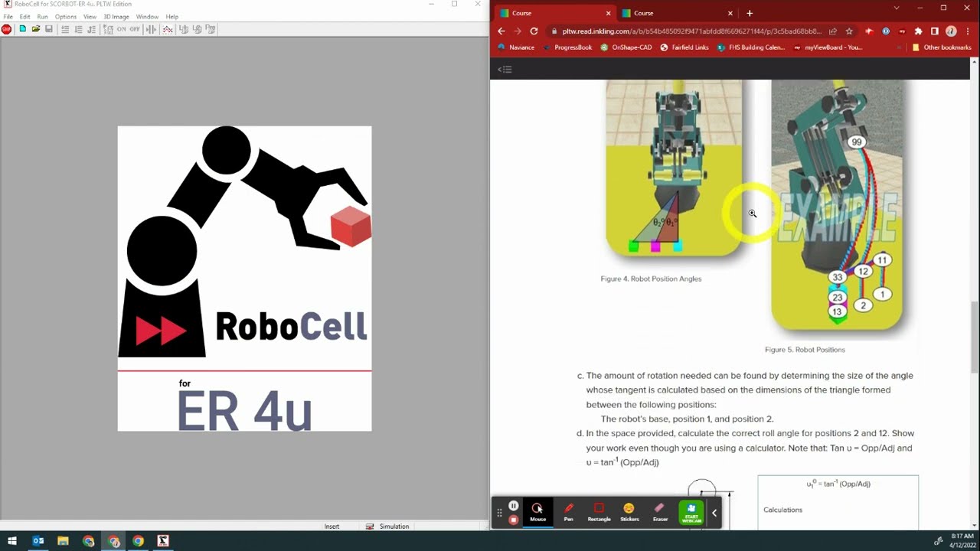
Task: Open the ProgressBook bookmark
Action: tap(567, 47)
